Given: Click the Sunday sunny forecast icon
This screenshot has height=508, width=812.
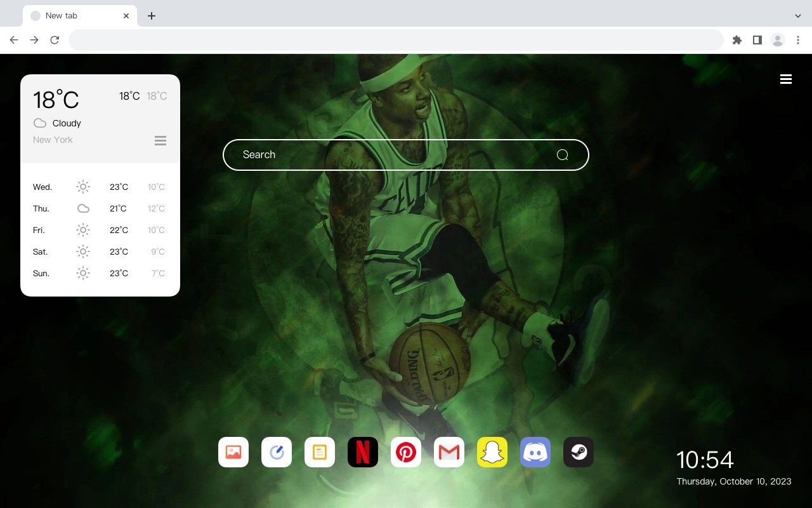Looking at the screenshot, I should 83,273.
